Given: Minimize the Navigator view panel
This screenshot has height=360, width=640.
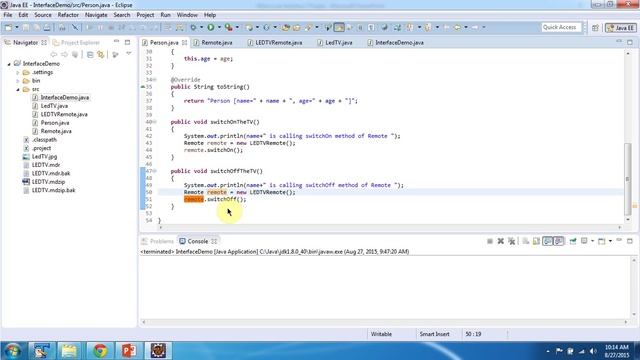Looking at the screenshot, I should click(116, 42).
